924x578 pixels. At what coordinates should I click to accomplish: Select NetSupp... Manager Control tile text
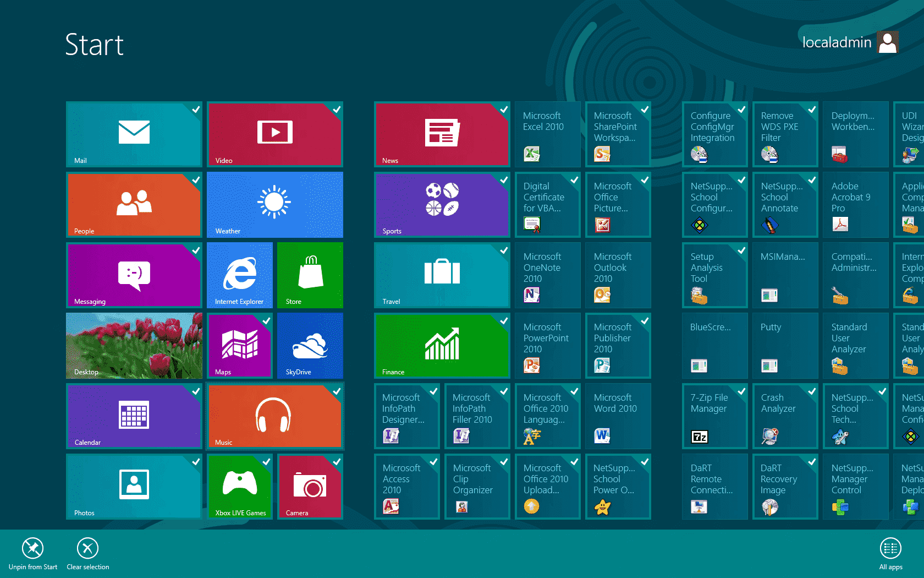coord(852,479)
